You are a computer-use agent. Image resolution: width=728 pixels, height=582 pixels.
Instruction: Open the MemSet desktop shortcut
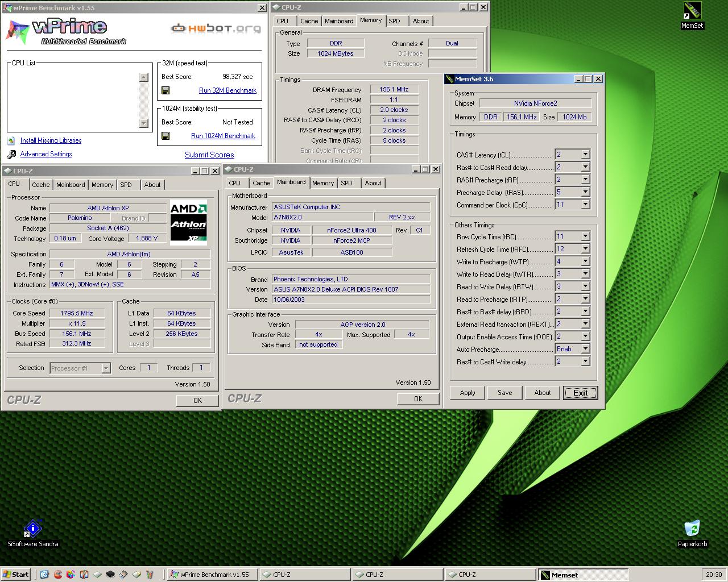(x=692, y=15)
